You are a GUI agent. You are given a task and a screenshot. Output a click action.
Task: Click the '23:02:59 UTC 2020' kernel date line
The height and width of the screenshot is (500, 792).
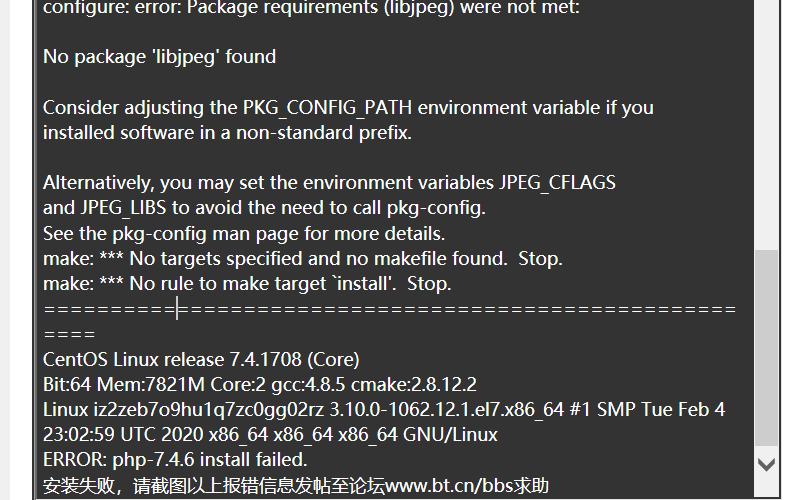coord(270,435)
